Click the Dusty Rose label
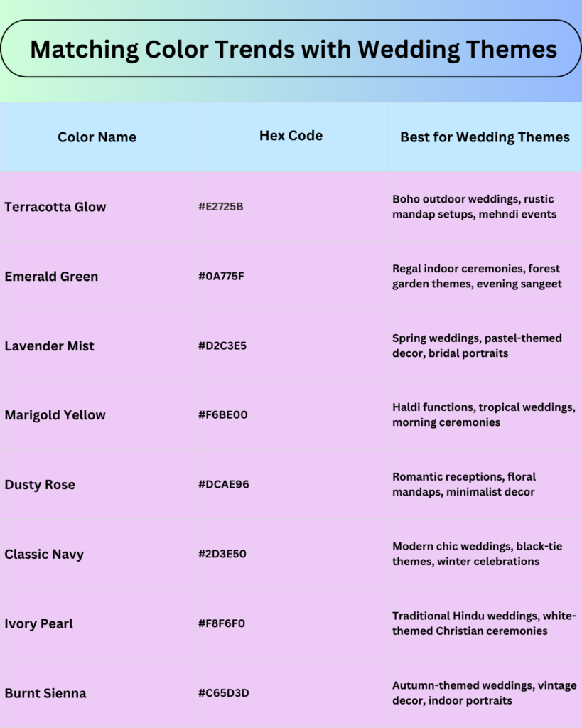 pyautogui.click(x=40, y=485)
